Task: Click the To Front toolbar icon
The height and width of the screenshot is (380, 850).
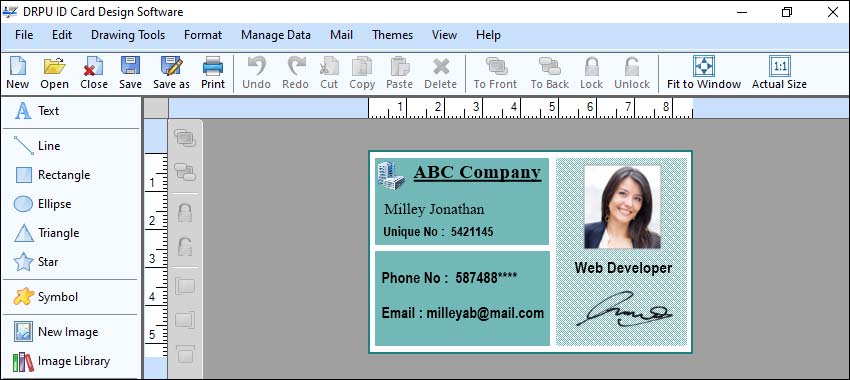Action: point(496,66)
